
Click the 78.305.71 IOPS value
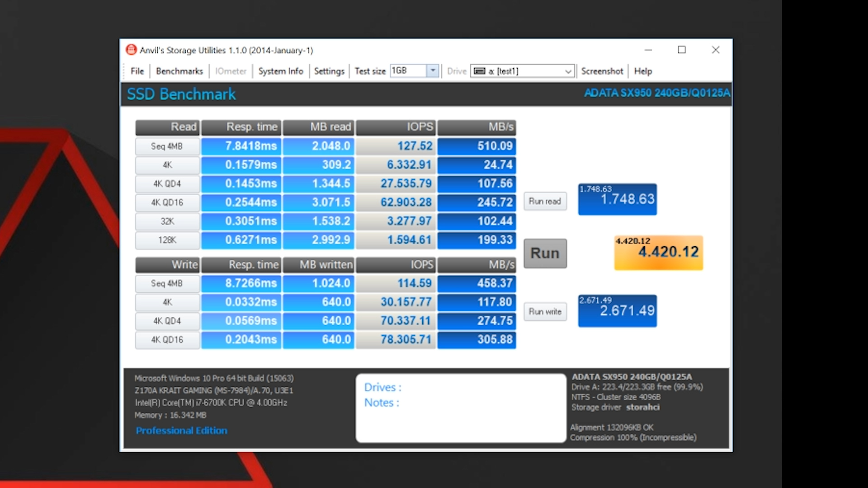396,339
